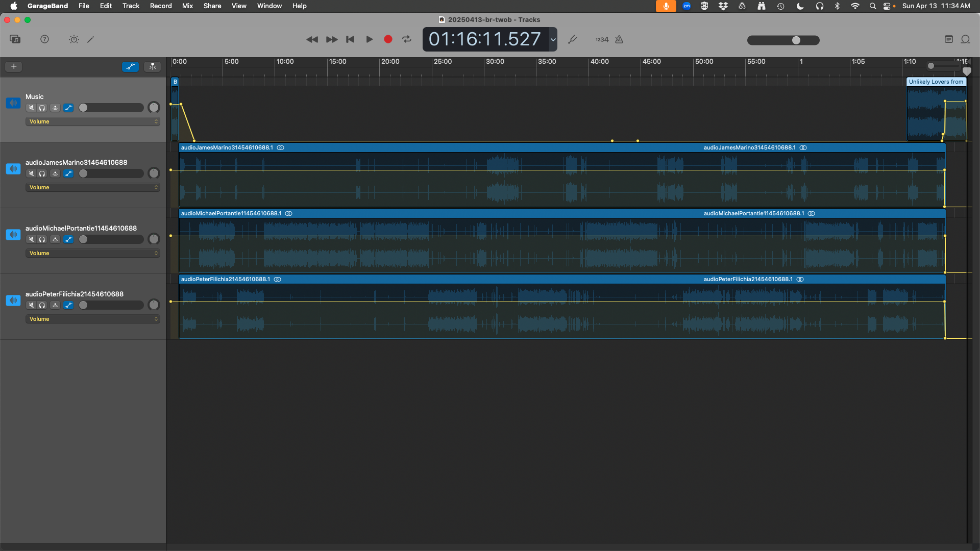The width and height of the screenshot is (980, 551).
Task: Toggle the cycle loop button
Action: pos(407,39)
